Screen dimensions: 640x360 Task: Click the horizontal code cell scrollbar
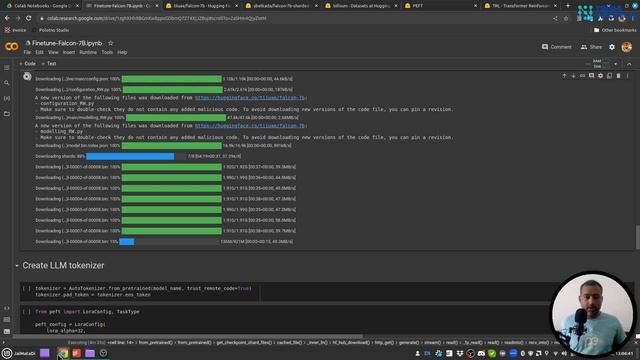tap(188, 337)
